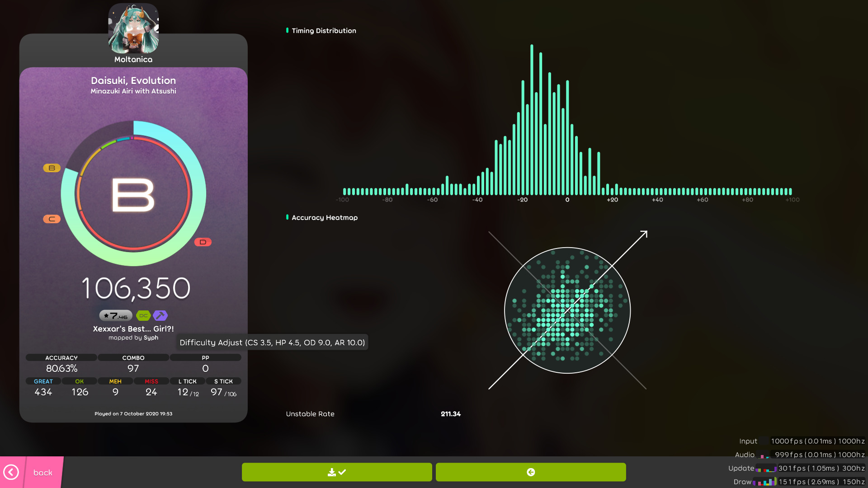Image resolution: width=868 pixels, height=488 pixels.
Task: Click the mapper name Syph
Action: point(151,338)
